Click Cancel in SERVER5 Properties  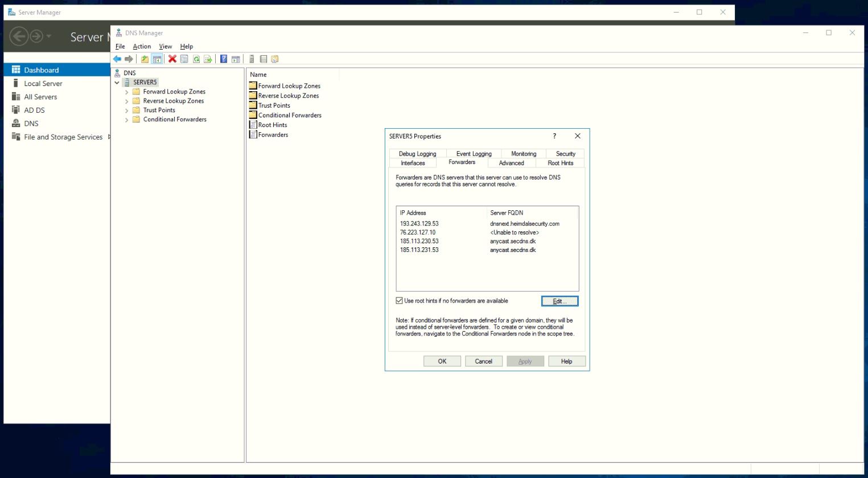click(484, 361)
